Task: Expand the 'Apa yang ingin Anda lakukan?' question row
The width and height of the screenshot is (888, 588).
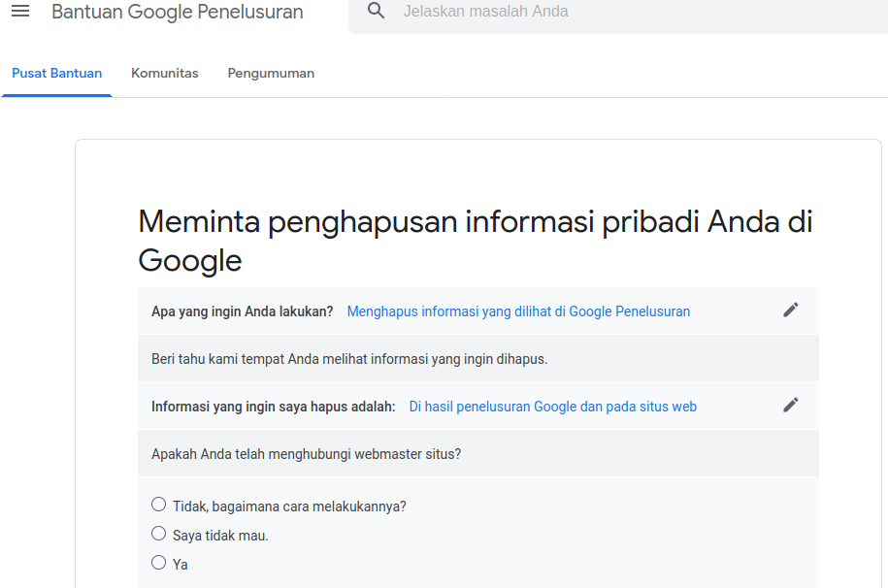Action: [x=243, y=311]
